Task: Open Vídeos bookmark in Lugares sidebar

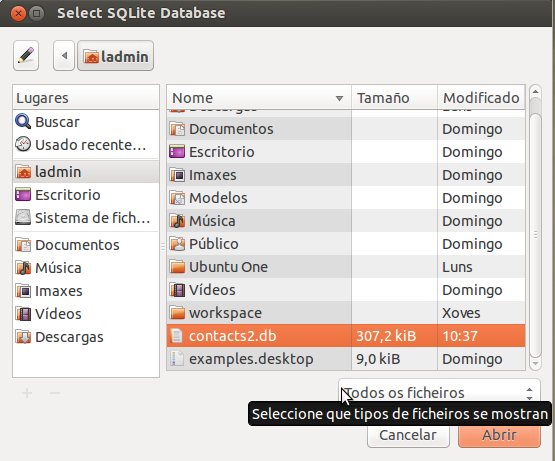Action: (x=86, y=314)
